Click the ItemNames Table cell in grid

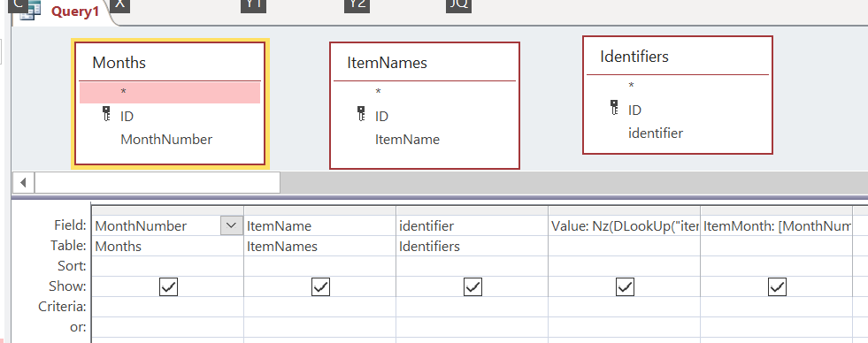coord(320,246)
